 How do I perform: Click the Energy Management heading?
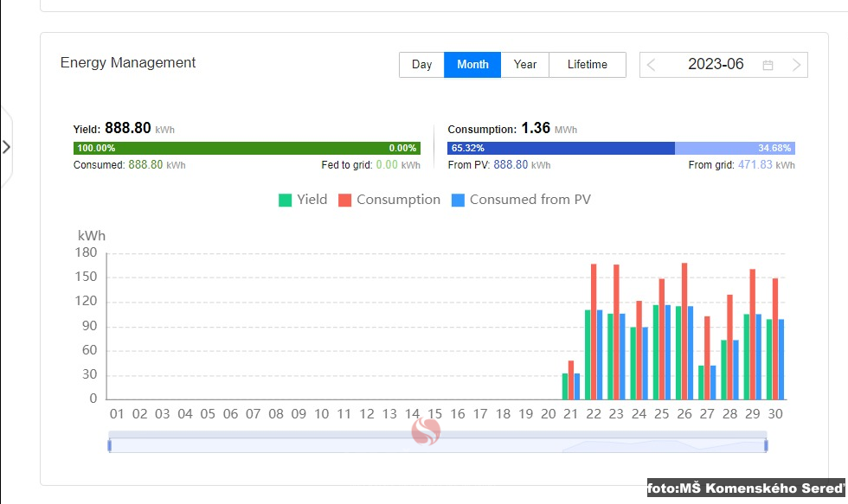(x=128, y=62)
